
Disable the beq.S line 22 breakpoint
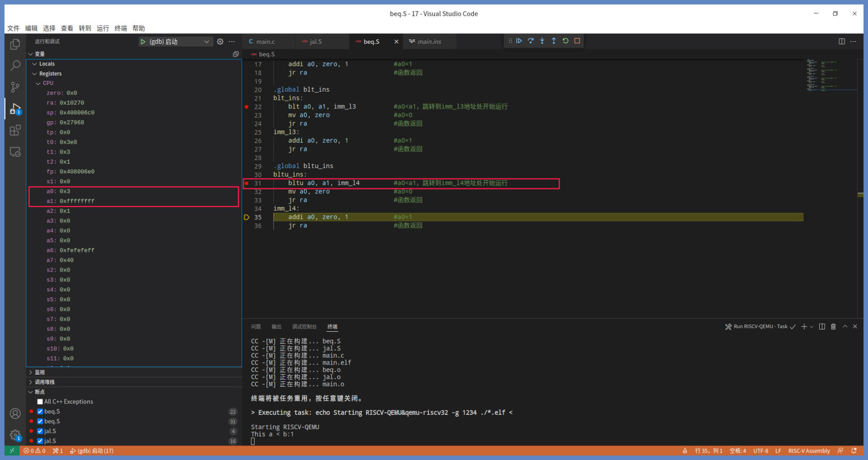(40, 412)
